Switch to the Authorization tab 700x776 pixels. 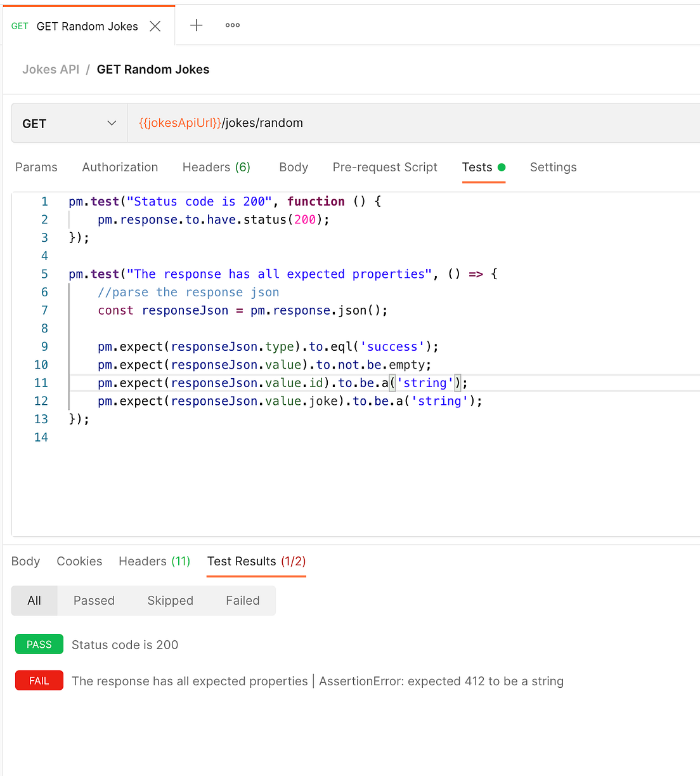(x=120, y=167)
